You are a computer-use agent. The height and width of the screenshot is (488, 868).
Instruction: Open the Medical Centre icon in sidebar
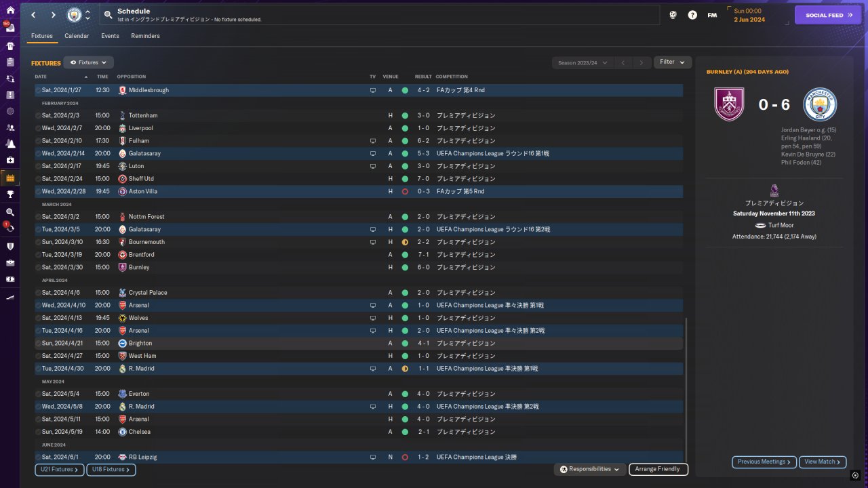point(10,160)
